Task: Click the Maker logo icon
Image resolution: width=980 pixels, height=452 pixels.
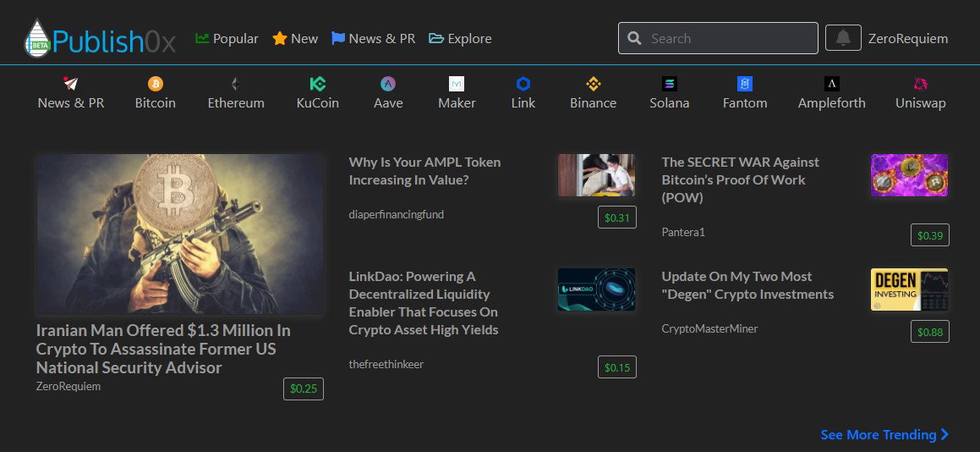Action: click(457, 84)
